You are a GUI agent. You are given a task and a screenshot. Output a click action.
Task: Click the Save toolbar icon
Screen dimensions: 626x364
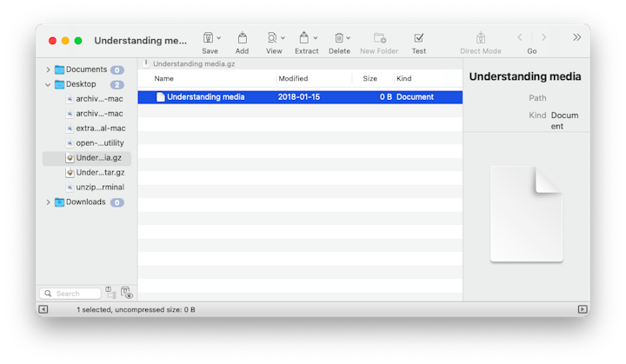(208, 38)
